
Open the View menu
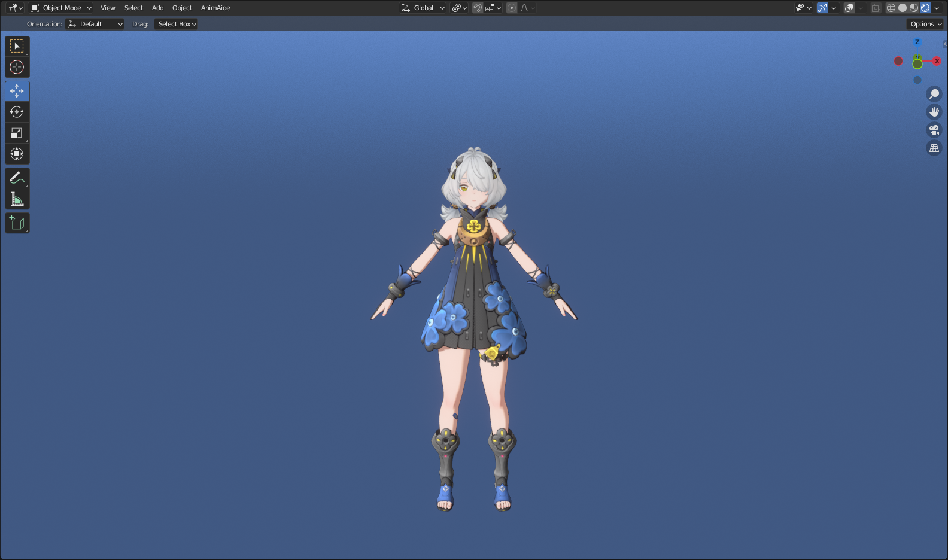108,8
